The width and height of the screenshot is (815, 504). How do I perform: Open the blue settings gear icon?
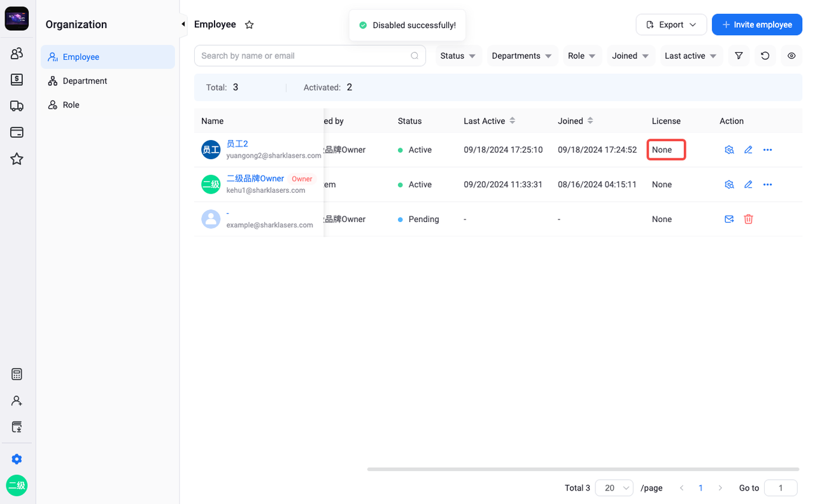[x=17, y=459]
